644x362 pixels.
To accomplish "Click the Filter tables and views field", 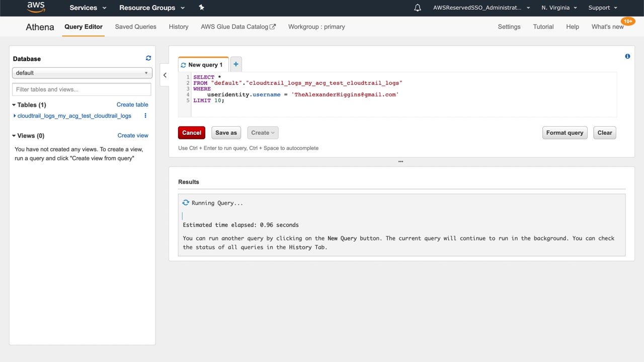I will pos(82,89).
